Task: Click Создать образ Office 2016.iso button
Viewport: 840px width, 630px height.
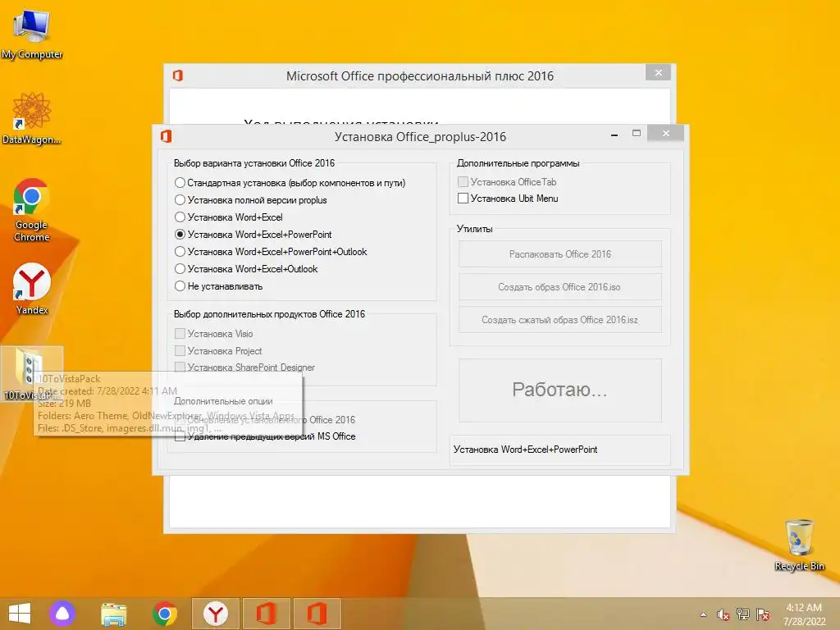Action: pos(559,286)
